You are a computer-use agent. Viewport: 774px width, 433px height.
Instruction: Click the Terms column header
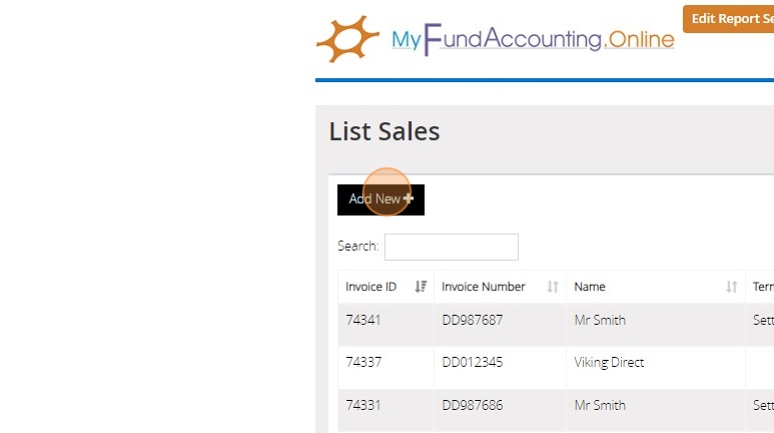762,287
